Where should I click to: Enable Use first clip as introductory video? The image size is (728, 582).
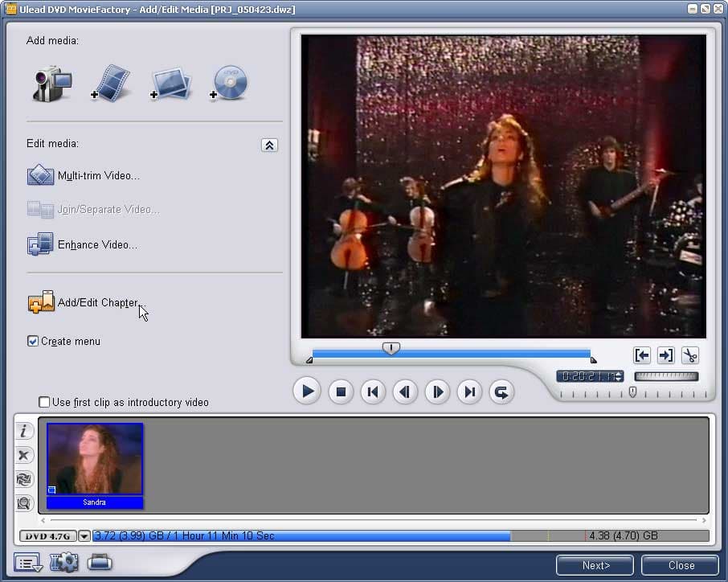44,402
